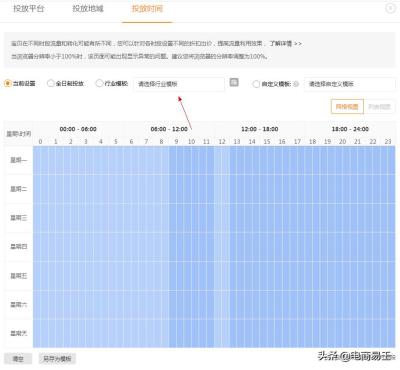Screen dimensions: 400x370
Task: Click the 另存为模板 button
Action: (57, 359)
